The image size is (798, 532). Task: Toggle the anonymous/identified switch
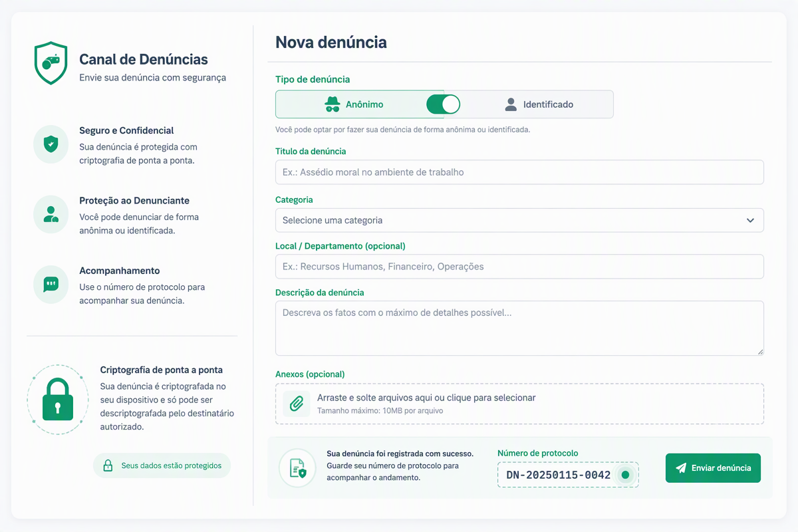(444, 104)
